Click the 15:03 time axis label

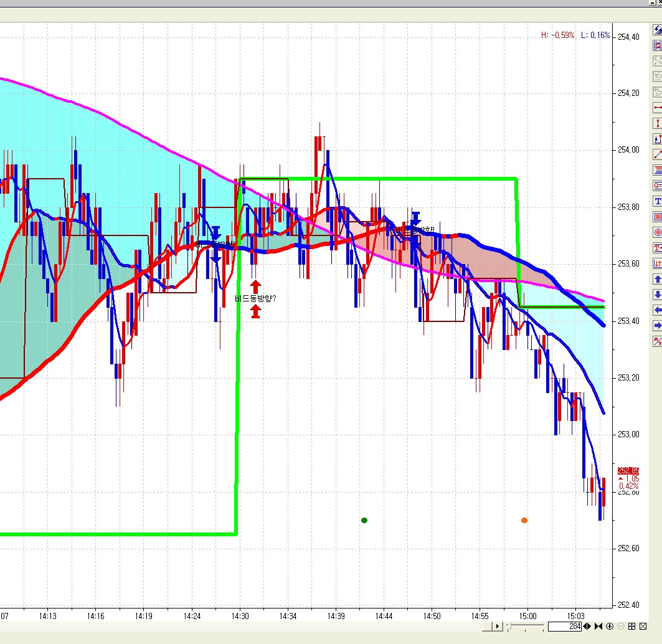pyautogui.click(x=576, y=616)
